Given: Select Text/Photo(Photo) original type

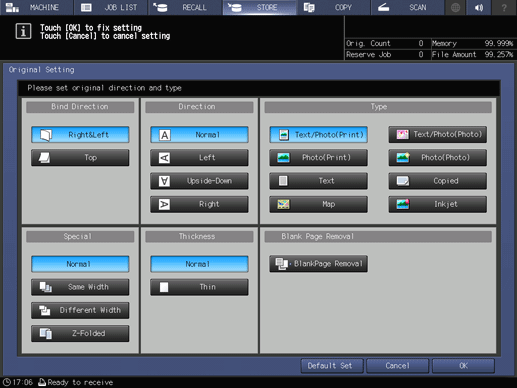Looking at the screenshot, I should 437,135.
